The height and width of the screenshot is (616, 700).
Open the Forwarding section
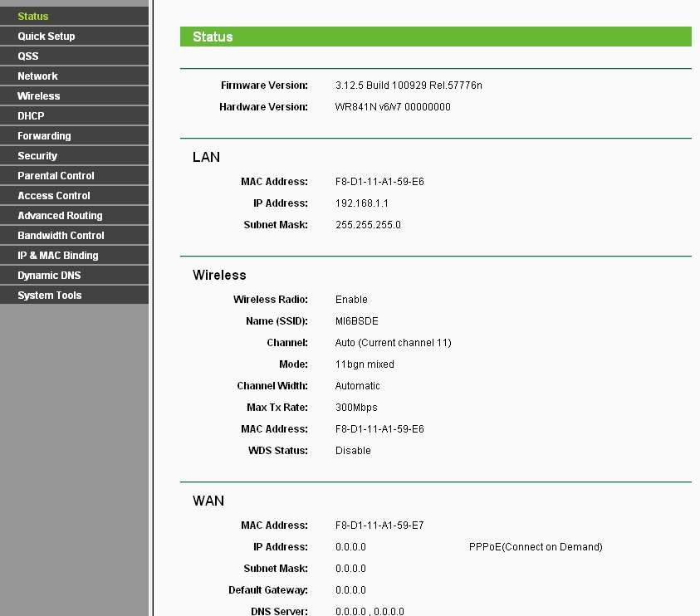point(44,135)
